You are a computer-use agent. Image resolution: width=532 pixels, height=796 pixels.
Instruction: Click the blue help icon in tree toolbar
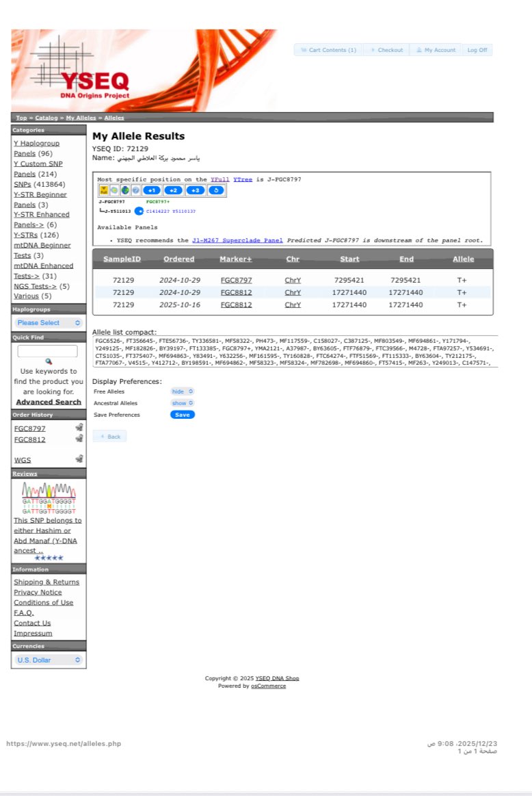point(135,190)
